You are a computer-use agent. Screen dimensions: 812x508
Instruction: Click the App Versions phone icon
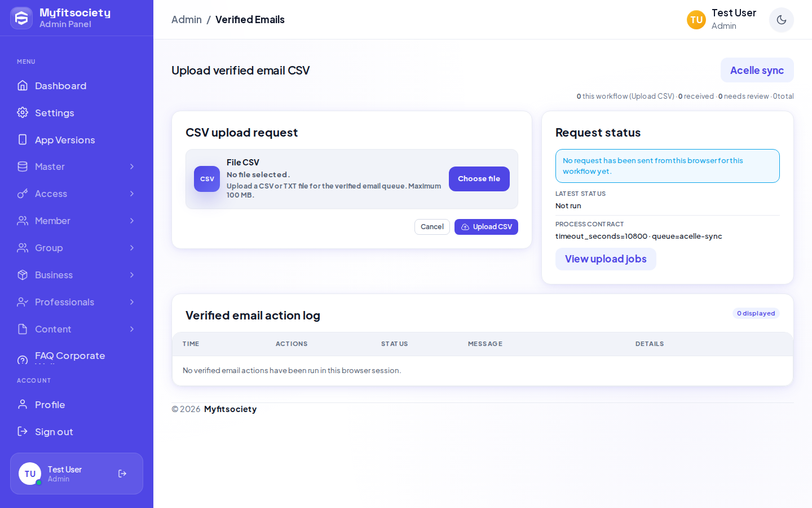[23, 139]
